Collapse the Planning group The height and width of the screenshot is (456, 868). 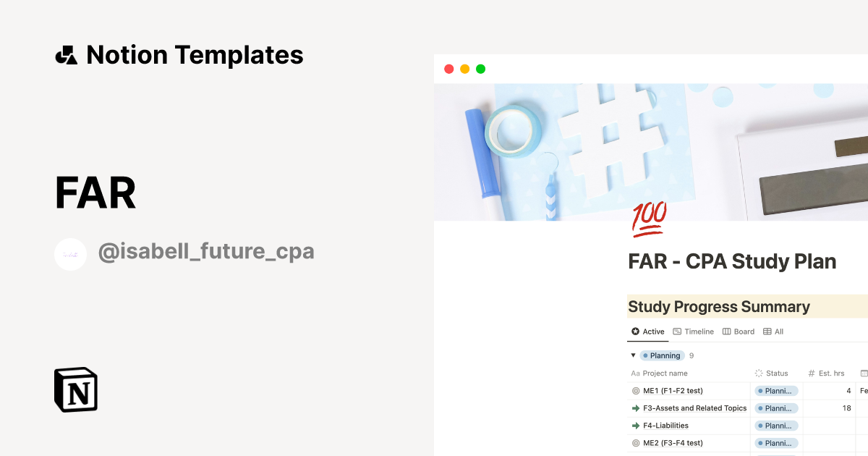tap(633, 355)
